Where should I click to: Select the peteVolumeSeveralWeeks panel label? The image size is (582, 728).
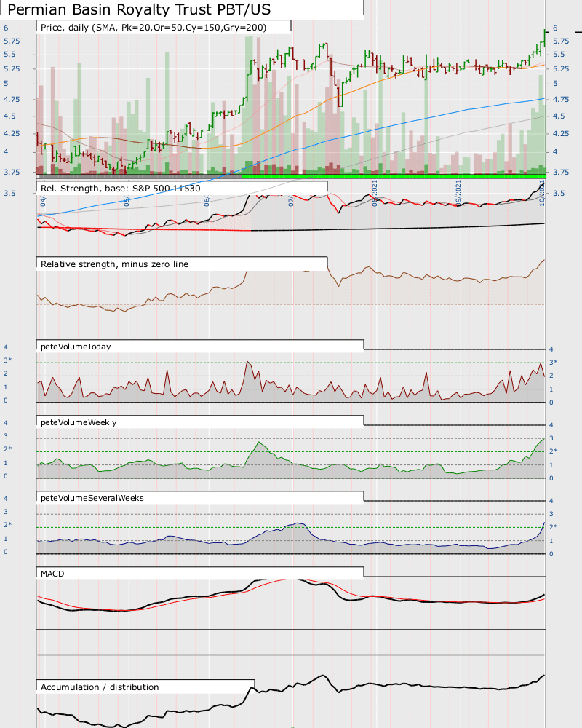[92, 498]
